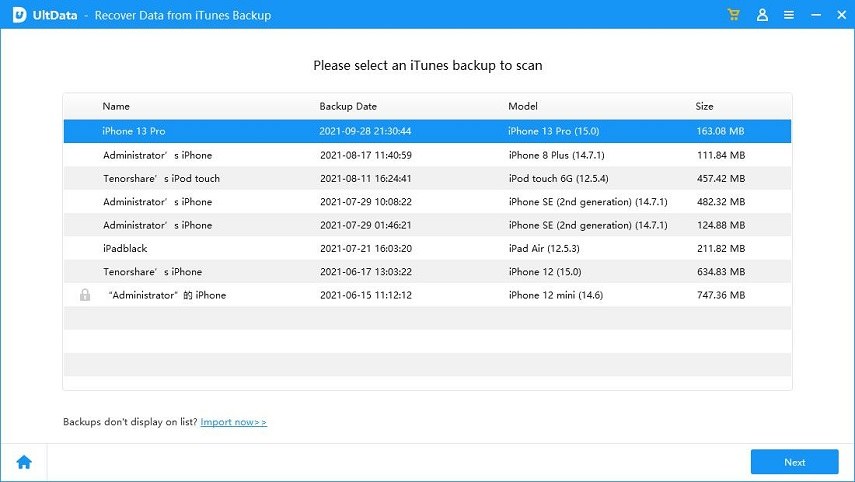
Task: Click the lock icon on encrypted backup
Action: (x=84, y=295)
